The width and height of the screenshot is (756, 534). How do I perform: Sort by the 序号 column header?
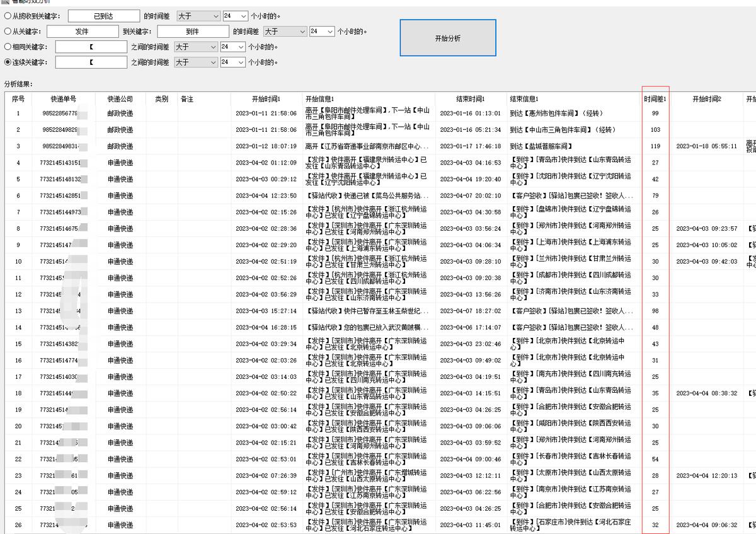tap(18, 99)
